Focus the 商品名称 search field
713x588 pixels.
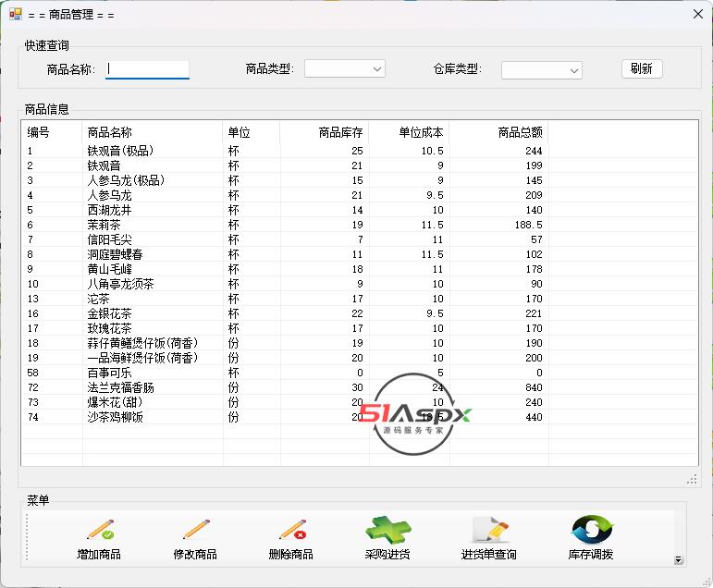(x=147, y=69)
